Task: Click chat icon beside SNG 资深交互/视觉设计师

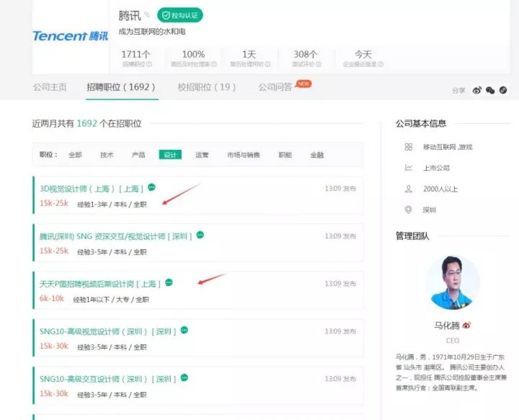Action: coord(200,235)
